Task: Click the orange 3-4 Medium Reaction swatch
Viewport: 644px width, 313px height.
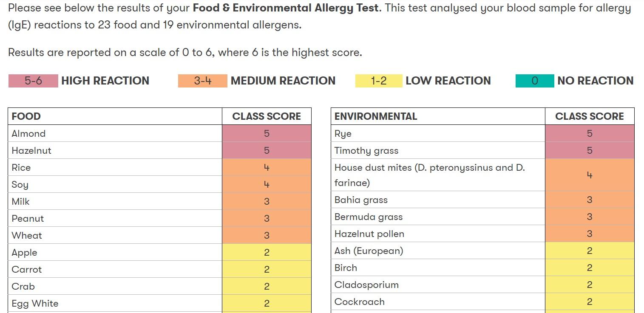Action: [203, 81]
